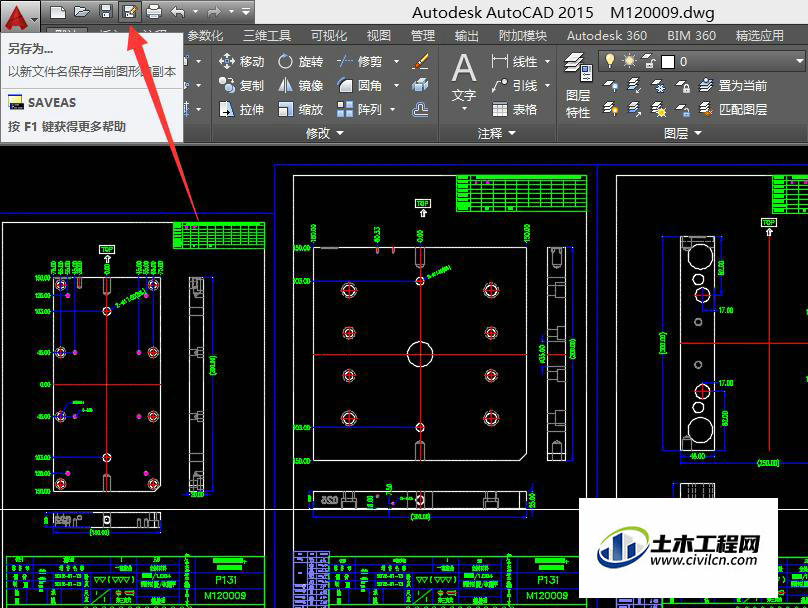Select the 圆角 (Fillet) tool
This screenshot has height=608, width=808.
tap(360, 85)
